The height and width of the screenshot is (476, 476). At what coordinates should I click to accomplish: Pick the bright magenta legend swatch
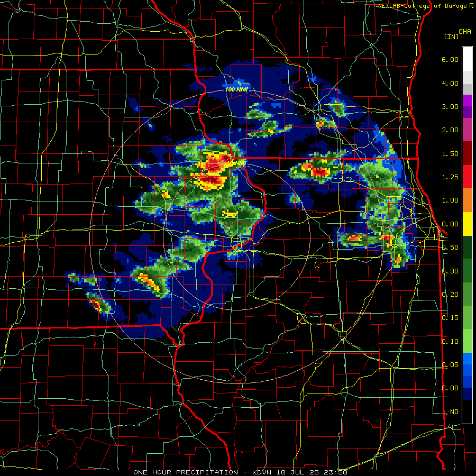tap(467, 100)
